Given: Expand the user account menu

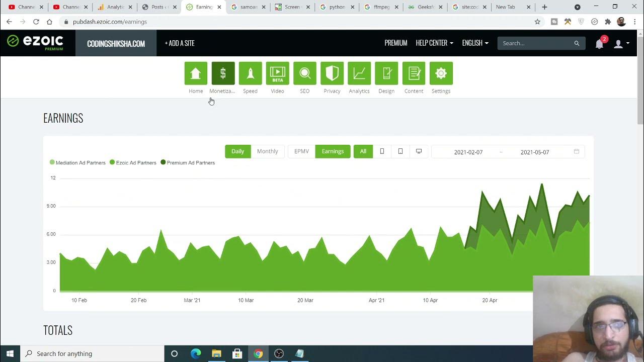Looking at the screenshot, I should pos(621,44).
